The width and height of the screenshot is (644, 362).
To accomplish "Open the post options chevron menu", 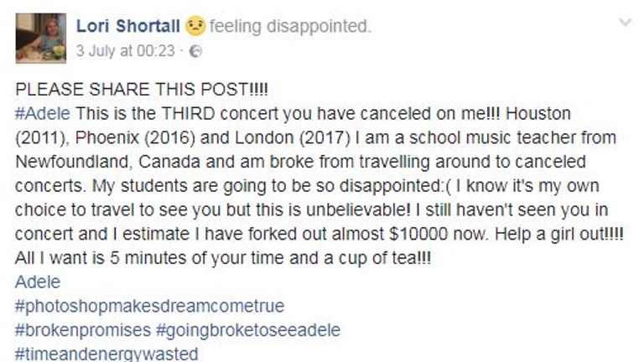I will (x=625, y=23).
